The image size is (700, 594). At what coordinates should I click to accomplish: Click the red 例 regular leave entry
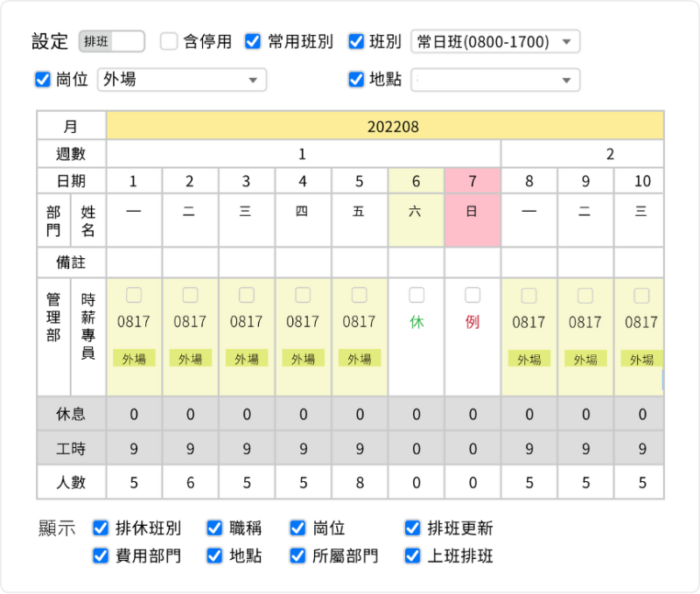tap(472, 322)
